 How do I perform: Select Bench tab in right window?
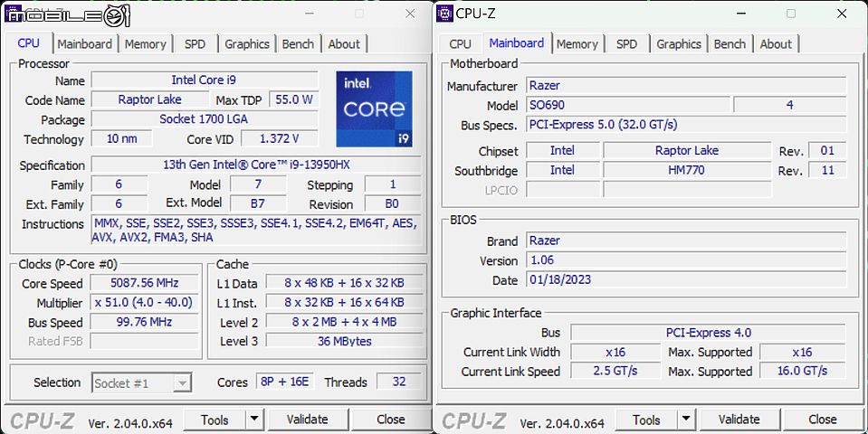(x=730, y=44)
